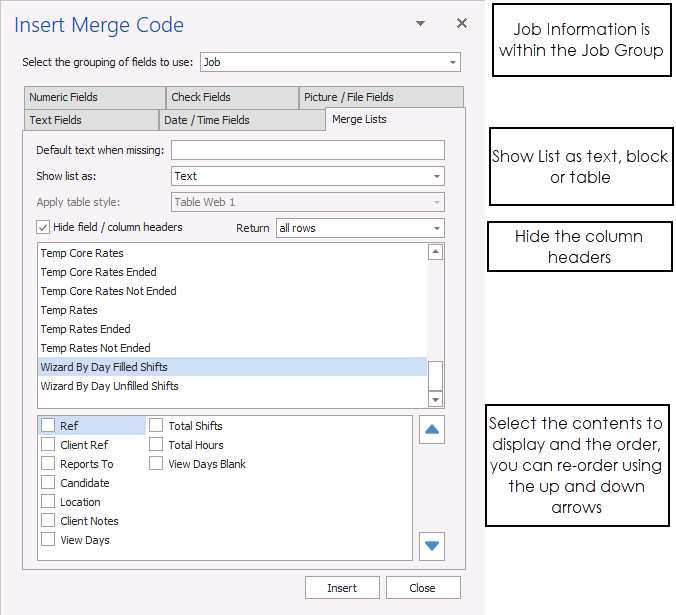Viewport: 676px width, 615px height.
Task: Enable the Total Shifts checkbox
Action: [x=156, y=426]
